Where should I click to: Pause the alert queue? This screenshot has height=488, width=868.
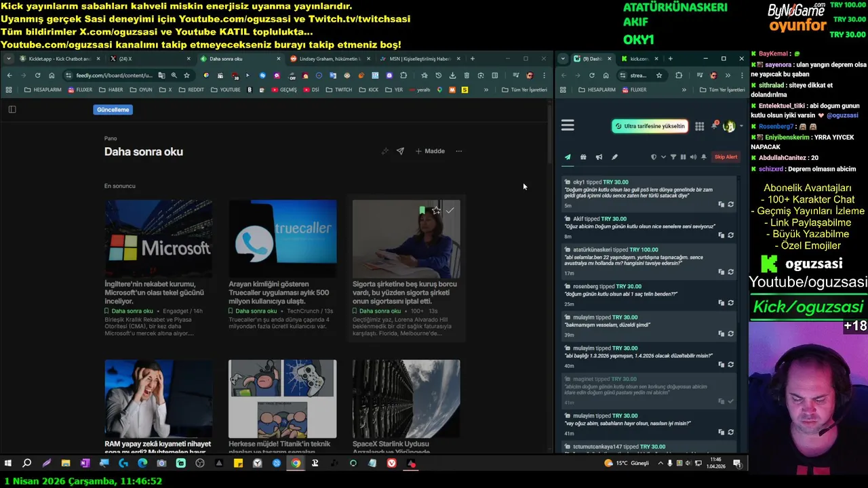[683, 157]
